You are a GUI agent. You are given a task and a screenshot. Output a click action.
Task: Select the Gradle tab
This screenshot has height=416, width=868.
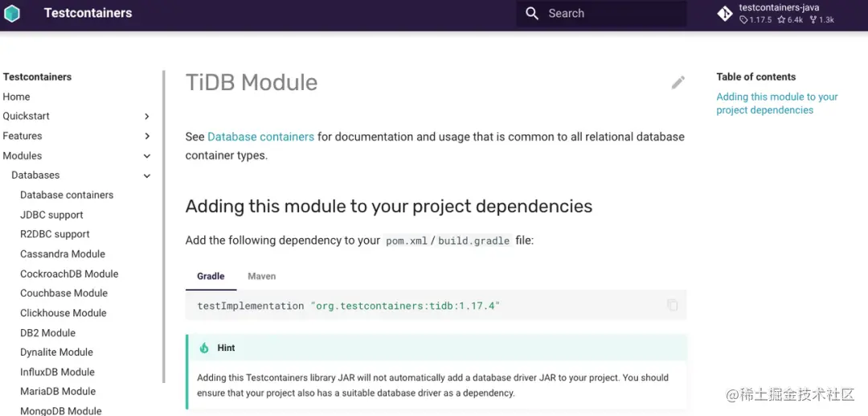click(211, 276)
